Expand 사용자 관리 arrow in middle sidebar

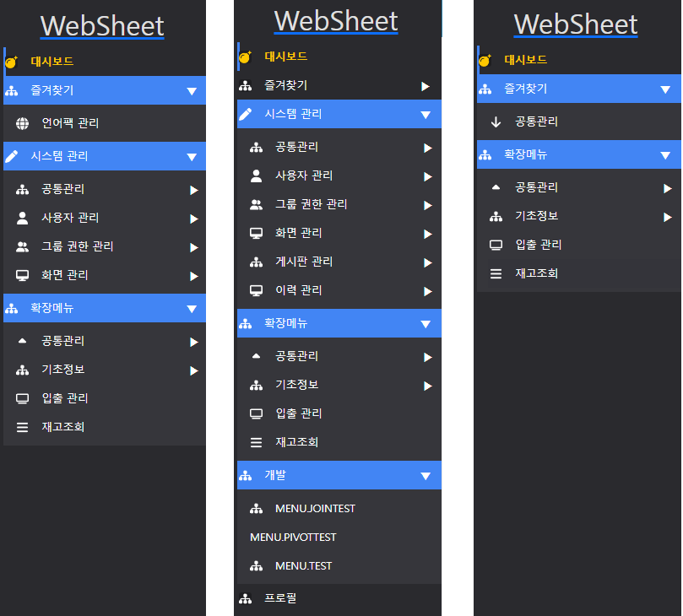(428, 176)
